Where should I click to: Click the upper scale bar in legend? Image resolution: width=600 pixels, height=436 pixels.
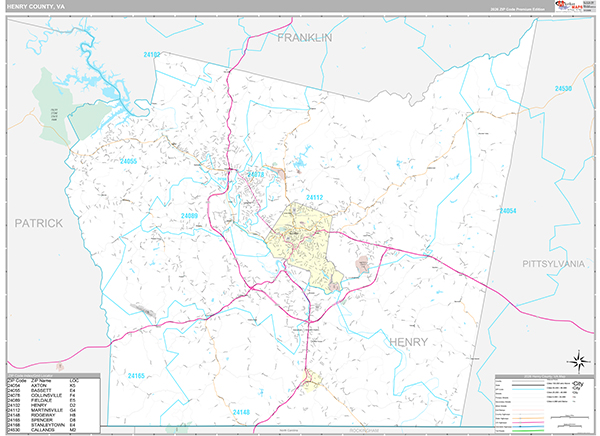[x=568, y=416]
